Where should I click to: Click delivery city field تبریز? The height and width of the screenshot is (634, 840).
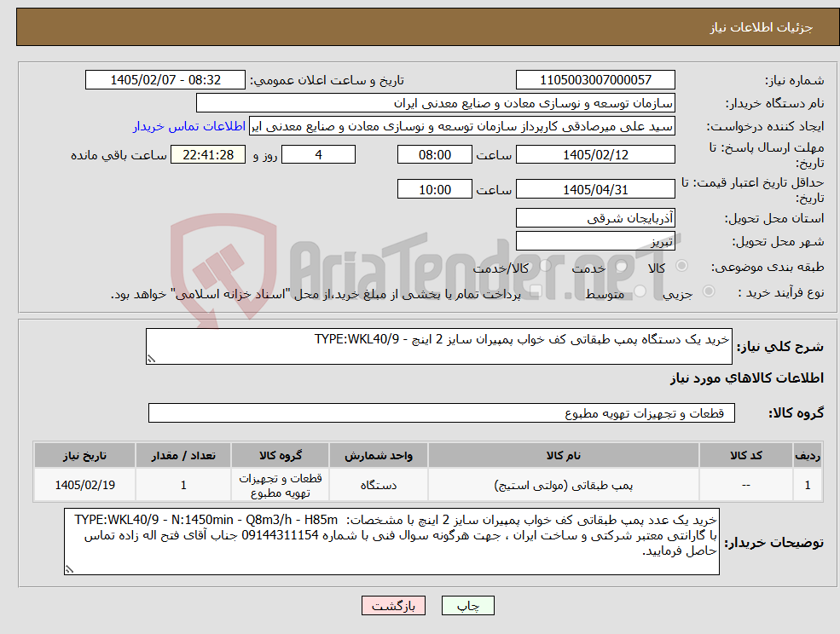595,241
